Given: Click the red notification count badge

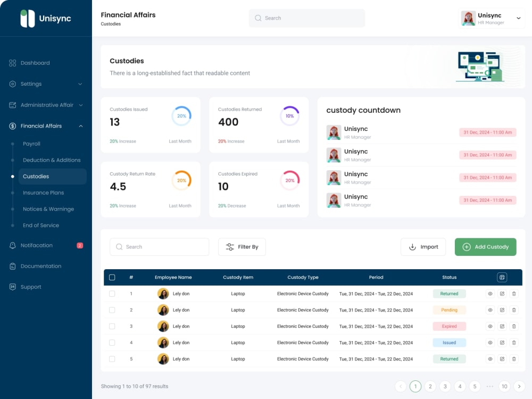Looking at the screenshot, I should (x=80, y=245).
